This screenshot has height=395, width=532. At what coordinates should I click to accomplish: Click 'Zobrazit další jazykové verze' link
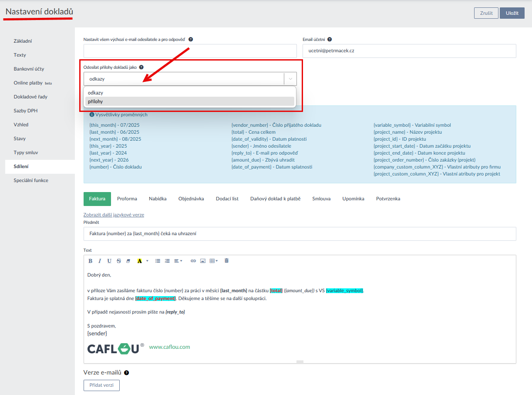pos(114,215)
